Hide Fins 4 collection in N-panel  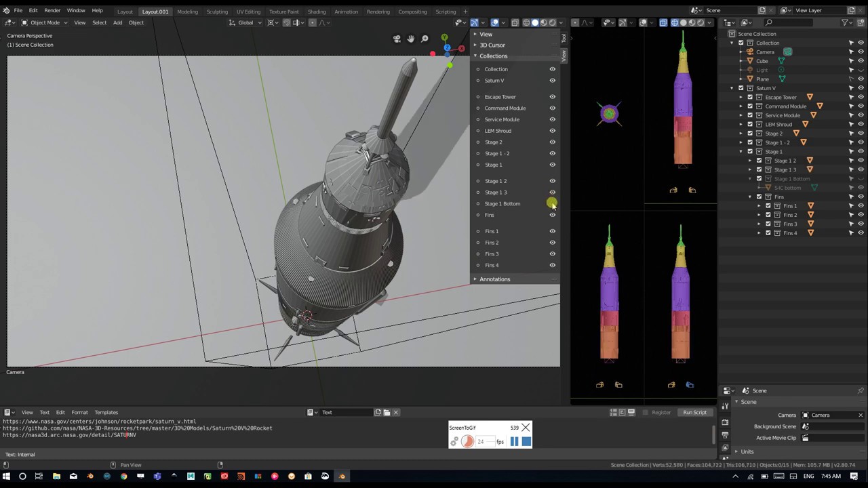552,265
